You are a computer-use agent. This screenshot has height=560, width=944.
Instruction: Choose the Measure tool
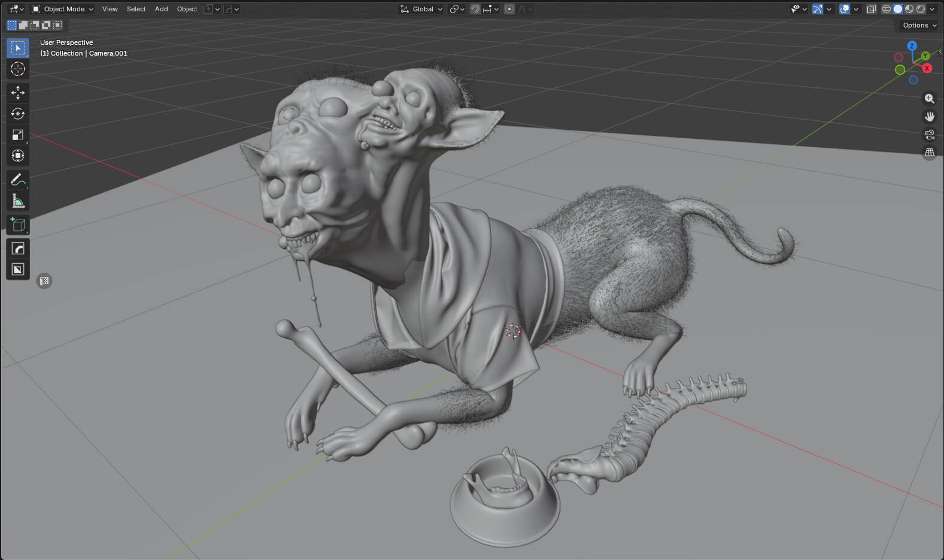[18, 201]
